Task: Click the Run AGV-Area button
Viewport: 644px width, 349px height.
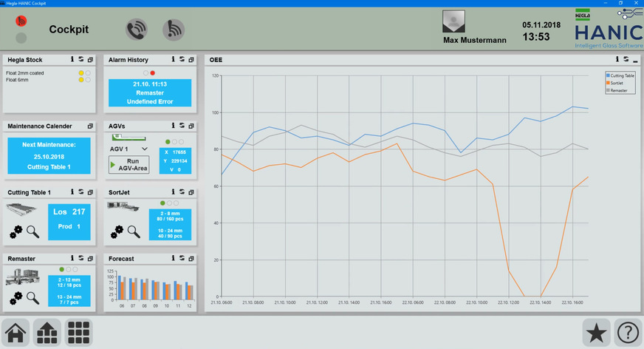Action: 129,165
